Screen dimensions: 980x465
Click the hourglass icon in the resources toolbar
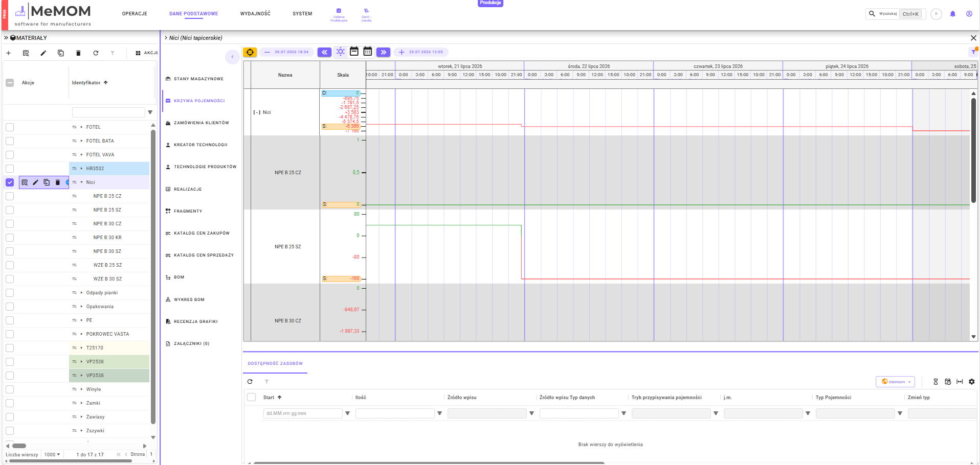click(x=936, y=382)
